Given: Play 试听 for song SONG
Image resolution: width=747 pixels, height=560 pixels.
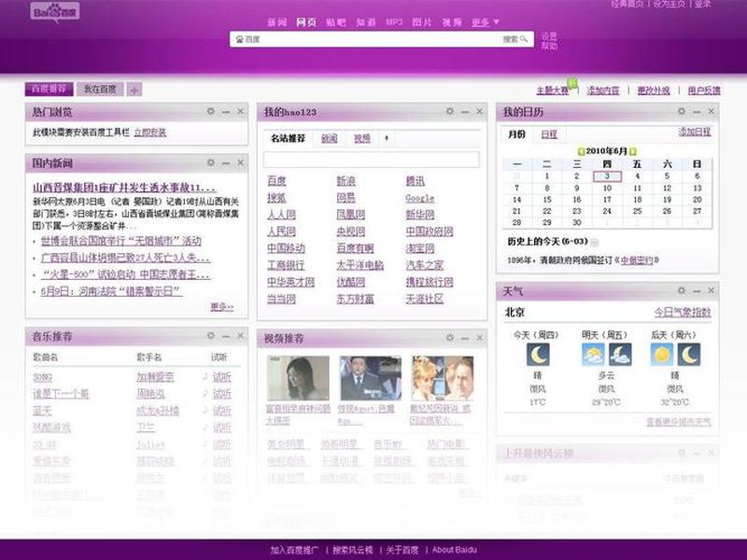Looking at the screenshot, I should [x=221, y=377].
